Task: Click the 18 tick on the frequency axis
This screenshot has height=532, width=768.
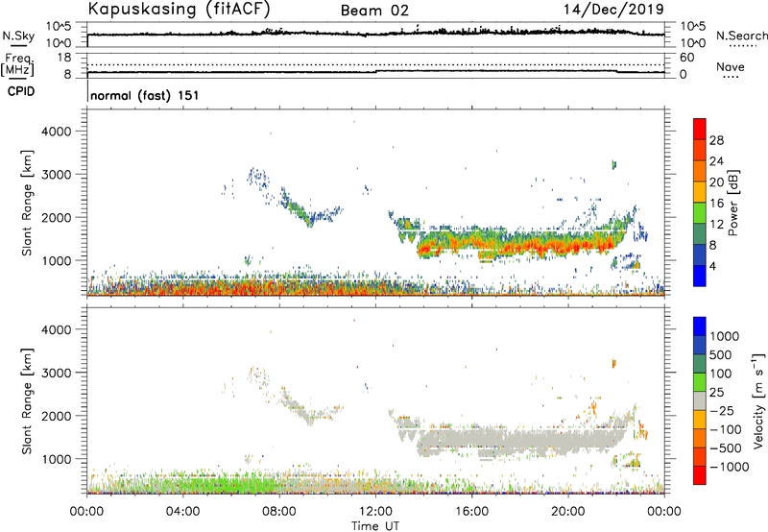Action: (x=64, y=58)
